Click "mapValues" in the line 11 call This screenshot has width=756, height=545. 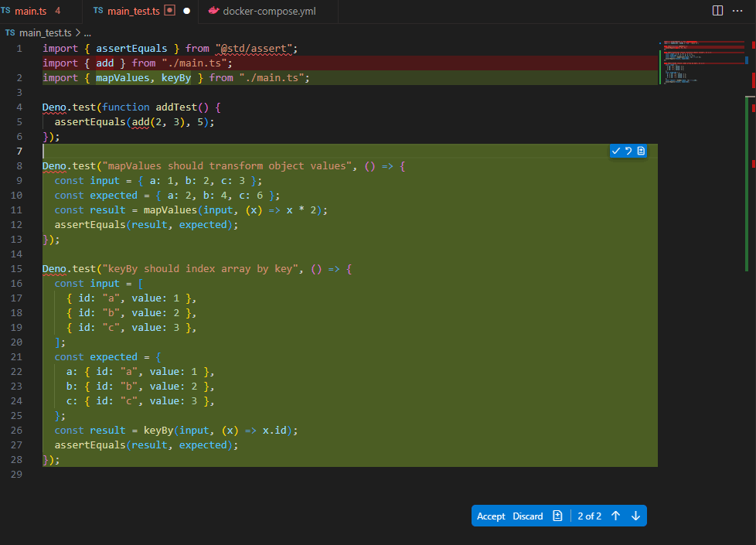point(170,209)
